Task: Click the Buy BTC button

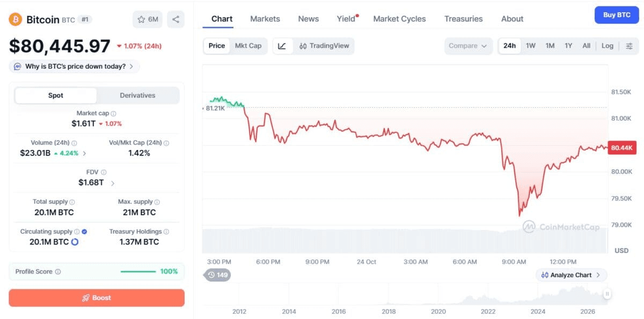Action: [617, 15]
